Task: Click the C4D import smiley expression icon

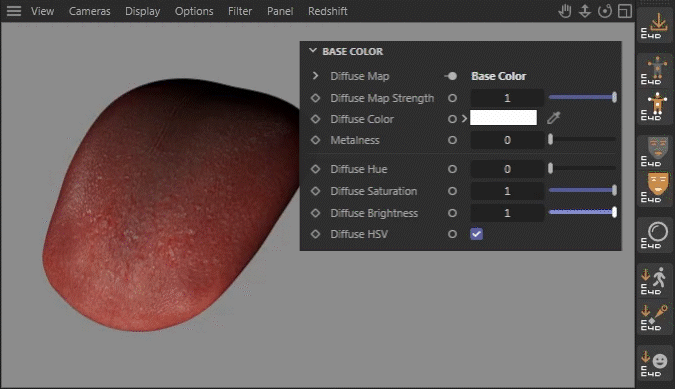Action: (654, 364)
